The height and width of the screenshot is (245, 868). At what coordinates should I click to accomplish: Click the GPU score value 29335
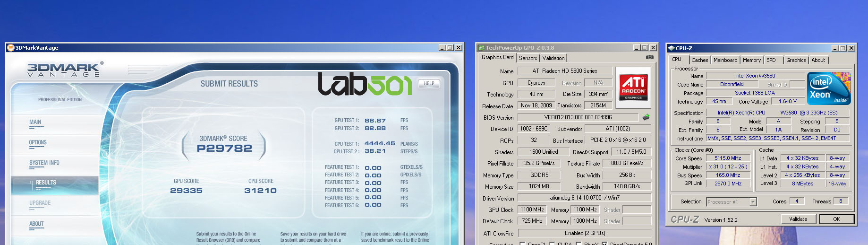(186, 191)
